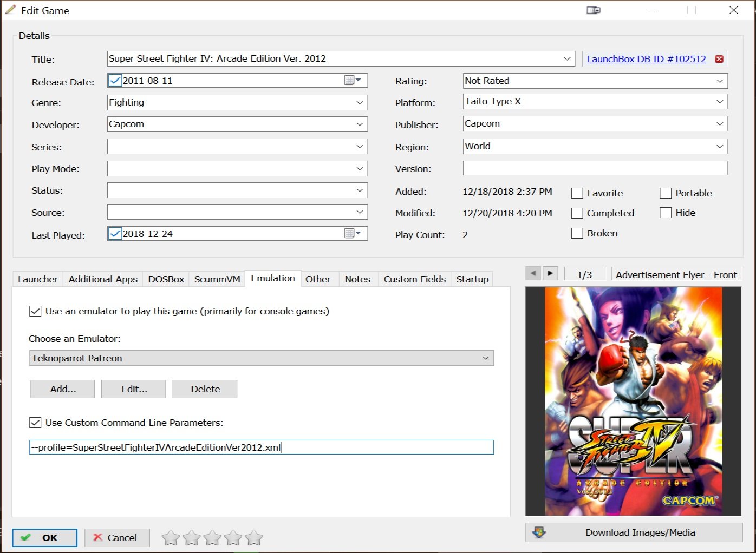Image resolution: width=756 pixels, height=553 pixels.
Task: Open the Notes tab
Action: tap(357, 279)
